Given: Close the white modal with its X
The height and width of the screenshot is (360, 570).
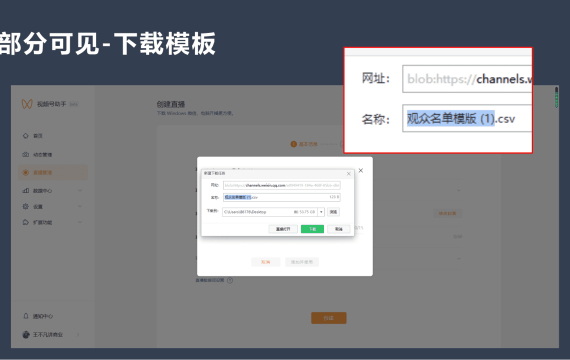Looking at the screenshot, I should (361, 170).
